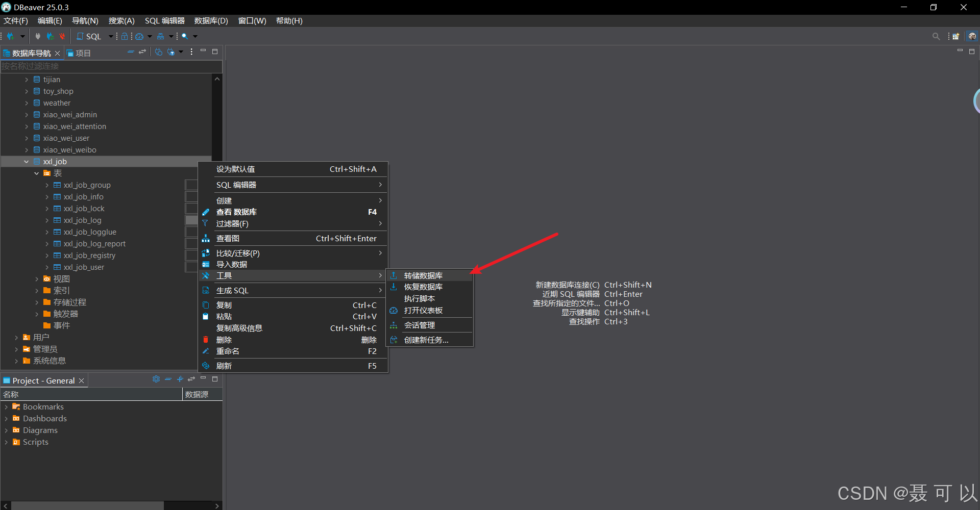Open the SQL 编辑器 menu bar item
The width and height of the screenshot is (980, 510).
tap(164, 21)
